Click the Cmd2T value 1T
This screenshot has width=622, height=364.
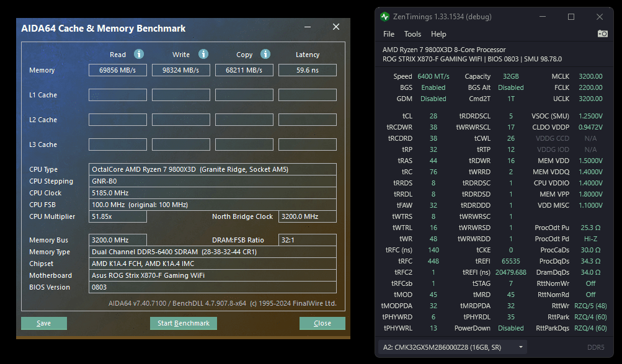coord(511,99)
